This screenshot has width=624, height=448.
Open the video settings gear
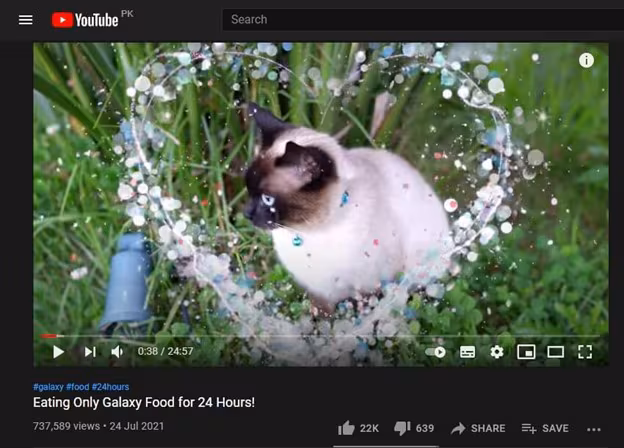pos(497,352)
